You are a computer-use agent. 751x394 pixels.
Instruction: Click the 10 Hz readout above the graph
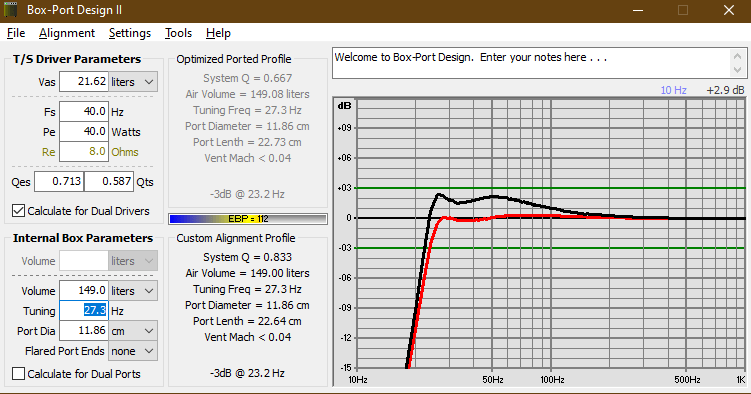pyautogui.click(x=673, y=90)
